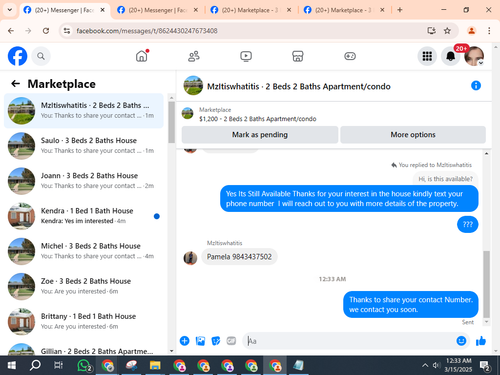Open Joann 3 Beds 2 Baths House chat

pyautogui.click(x=84, y=181)
